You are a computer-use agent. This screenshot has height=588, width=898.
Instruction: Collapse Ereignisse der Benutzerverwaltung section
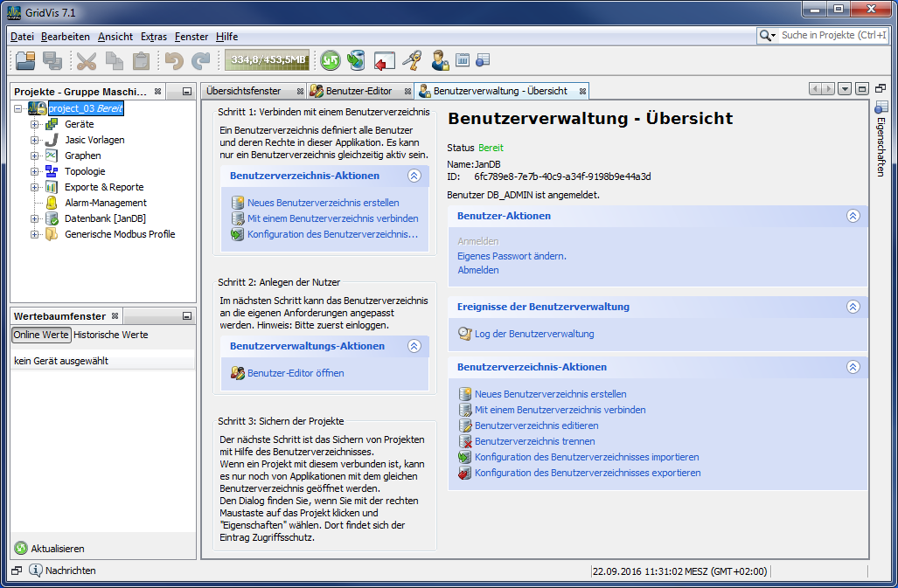tap(853, 307)
